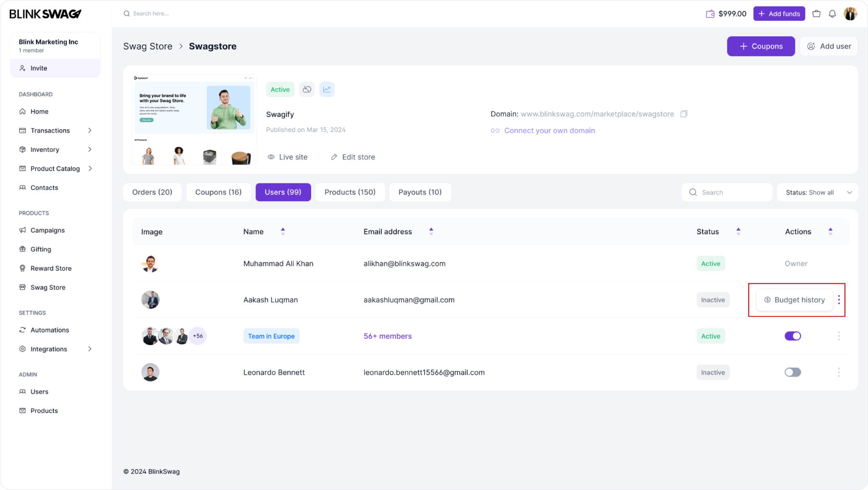Switch to Orders (20) tab
This screenshot has height=490, width=868.
pos(152,192)
